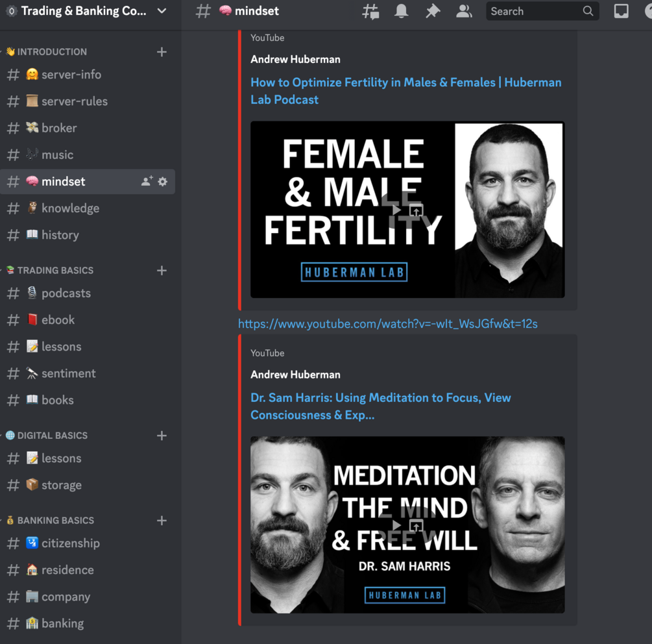Viewport: 652px width, 644px height.
Task: Open lessons channel under TRADING BASICS
Action: pyautogui.click(x=88, y=347)
